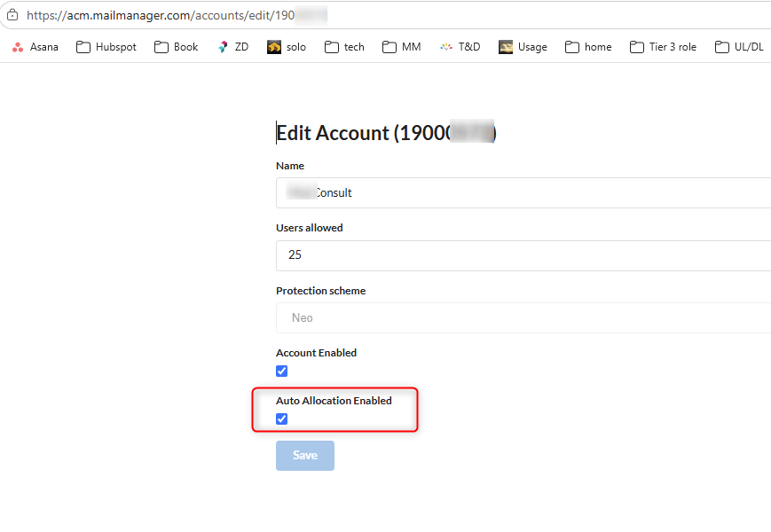771x532 pixels.
Task: Click the Edit Account heading
Action: click(386, 133)
